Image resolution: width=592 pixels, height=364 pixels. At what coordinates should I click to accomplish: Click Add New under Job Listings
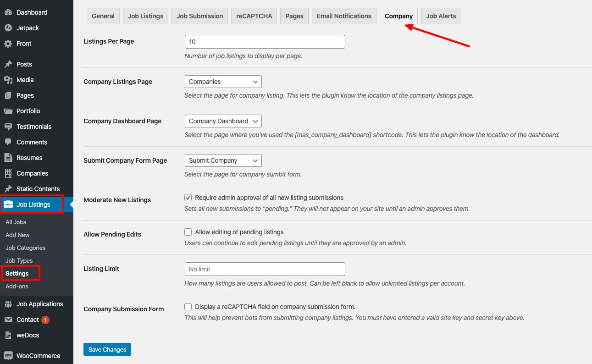point(17,235)
